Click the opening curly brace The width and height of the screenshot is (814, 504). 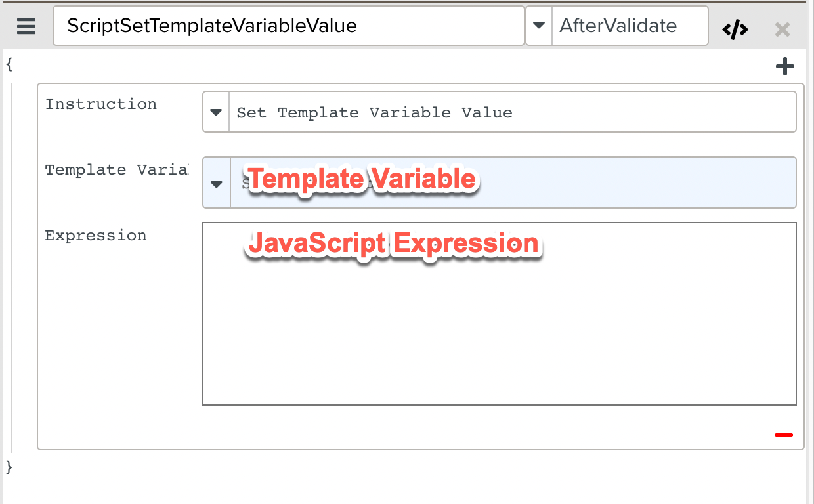click(9, 64)
